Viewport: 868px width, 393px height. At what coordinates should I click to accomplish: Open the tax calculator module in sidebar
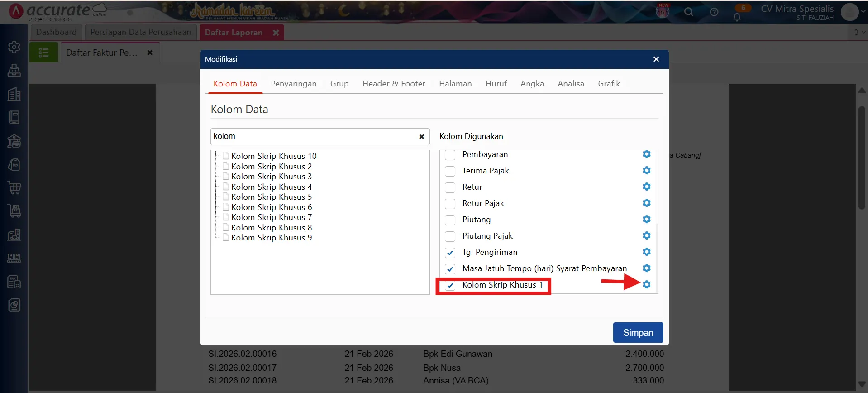coord(14,282)
